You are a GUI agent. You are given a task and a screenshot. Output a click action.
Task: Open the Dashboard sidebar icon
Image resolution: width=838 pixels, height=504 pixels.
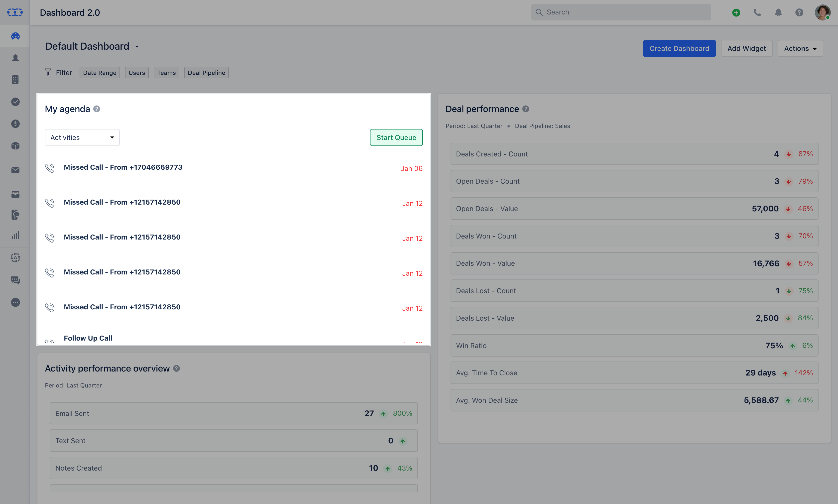[15, 36]
